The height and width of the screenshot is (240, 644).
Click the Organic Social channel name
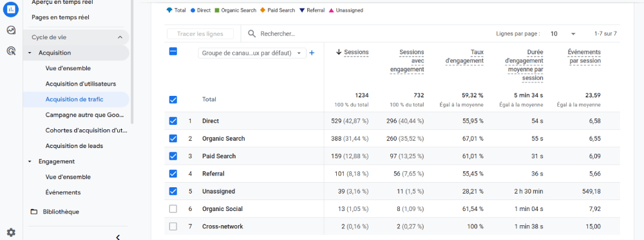click(222, 209)
